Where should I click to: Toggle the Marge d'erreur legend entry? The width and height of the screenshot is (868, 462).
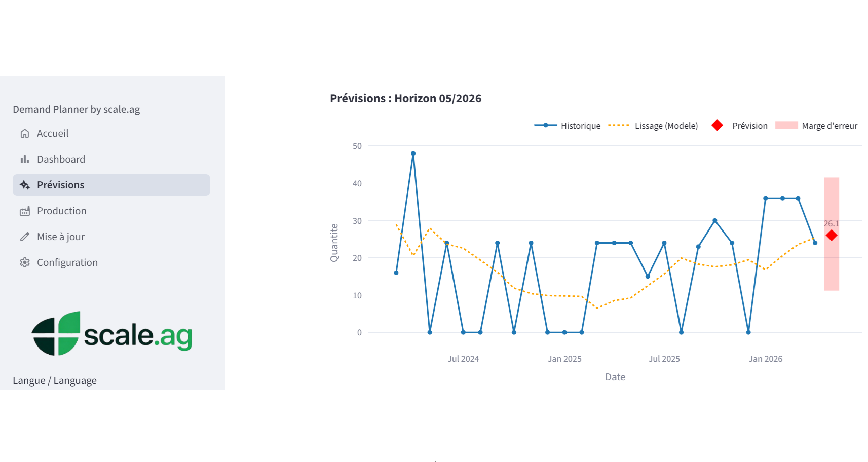(816, 126)
